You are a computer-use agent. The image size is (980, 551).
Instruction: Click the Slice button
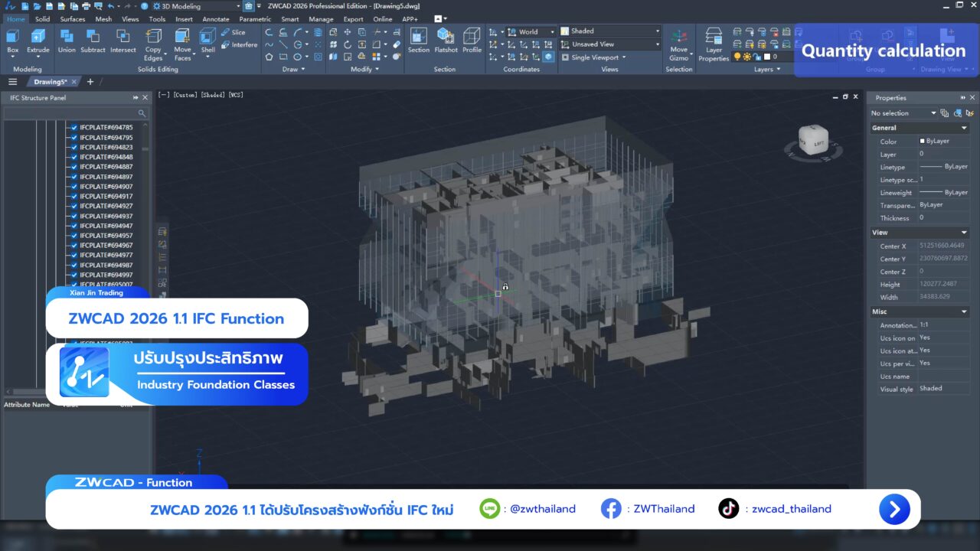(234, 32)
